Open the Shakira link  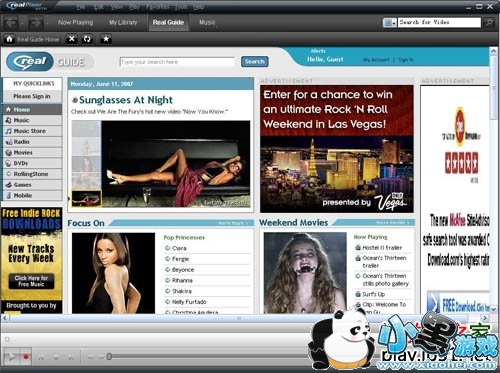tap(182, 291)
